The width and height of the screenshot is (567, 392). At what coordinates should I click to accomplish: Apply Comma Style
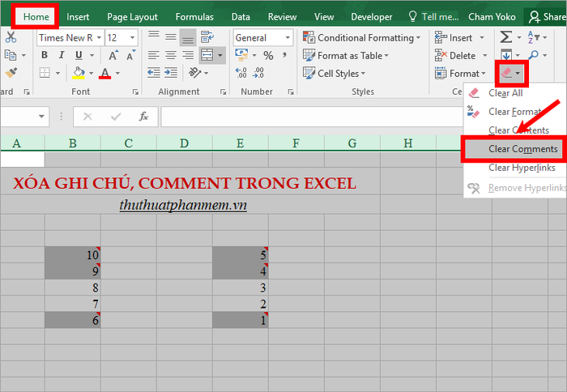point(284,55)
